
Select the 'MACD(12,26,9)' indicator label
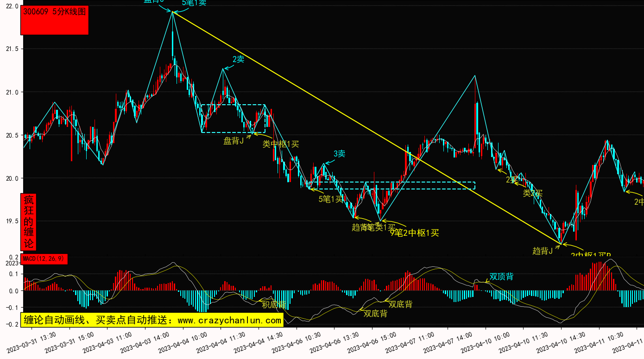tap(44, 258)
